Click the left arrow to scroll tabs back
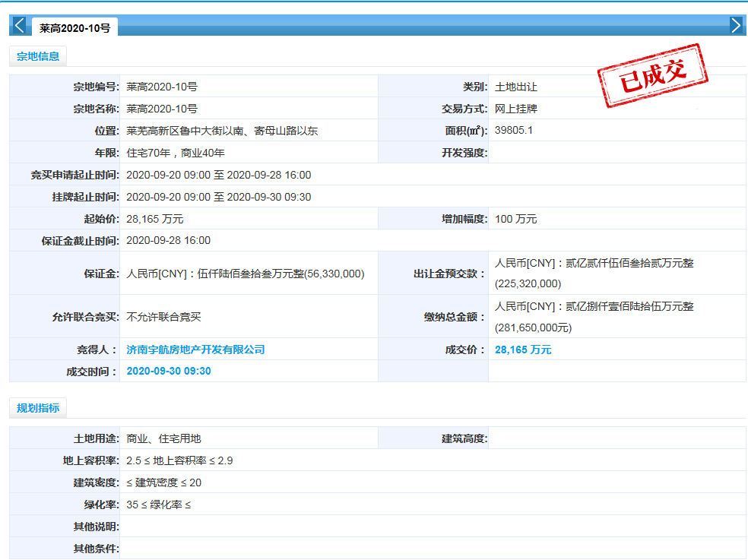Viewport: 748px width, 560px height. (x=20, y=26)
